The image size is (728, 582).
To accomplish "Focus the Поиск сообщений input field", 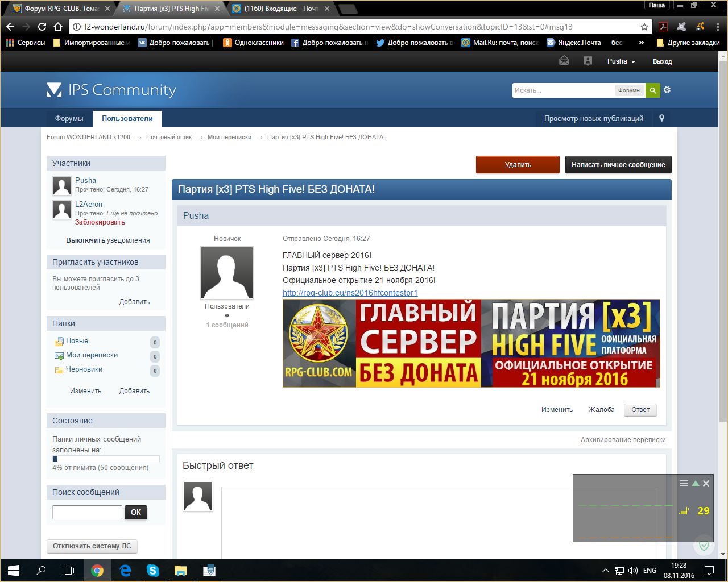I will (x=87, y=512).
